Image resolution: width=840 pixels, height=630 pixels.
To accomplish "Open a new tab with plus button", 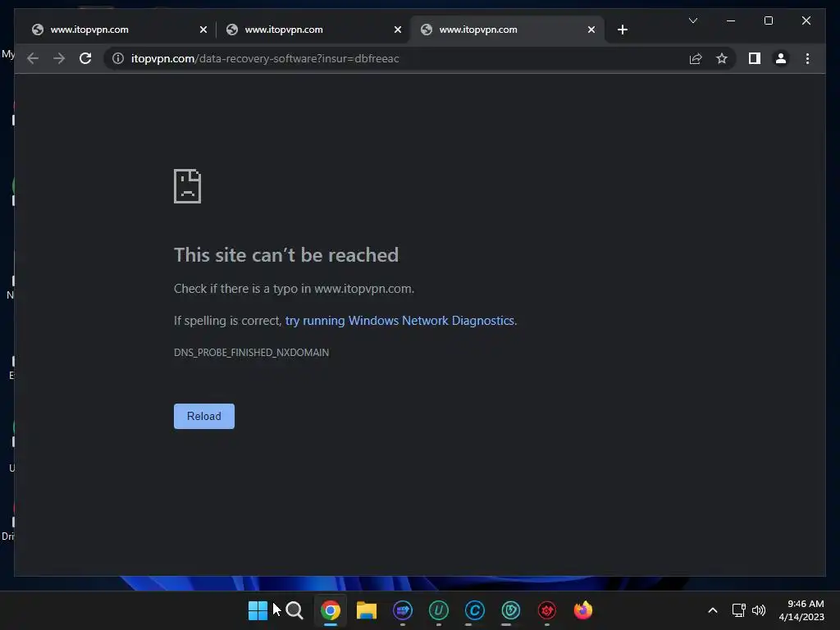I will [622, 30].
